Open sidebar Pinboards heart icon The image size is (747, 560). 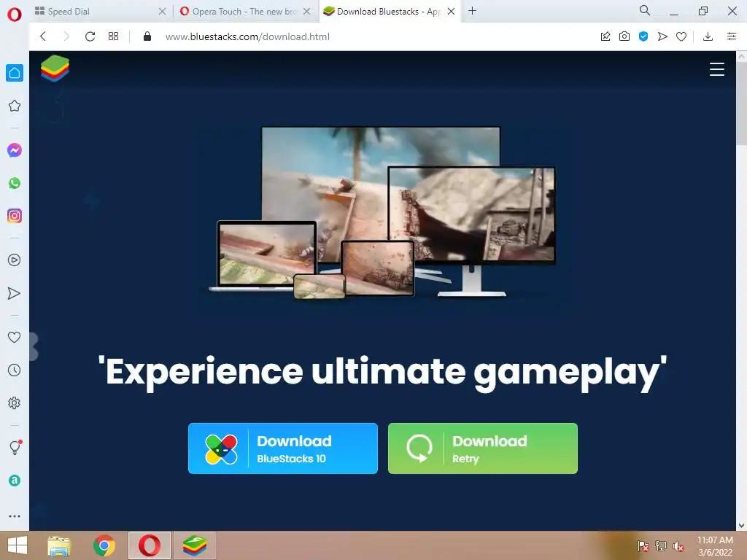(x=15, y=337)
